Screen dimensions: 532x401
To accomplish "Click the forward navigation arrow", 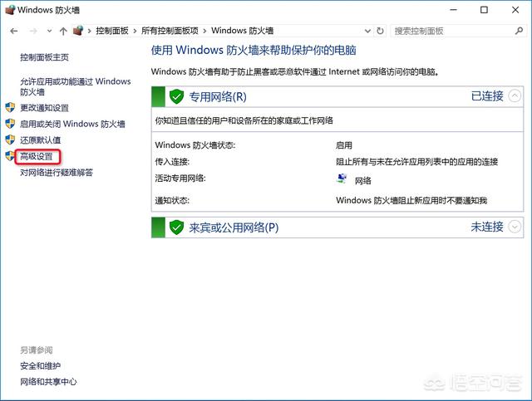I will pos(33,32).
